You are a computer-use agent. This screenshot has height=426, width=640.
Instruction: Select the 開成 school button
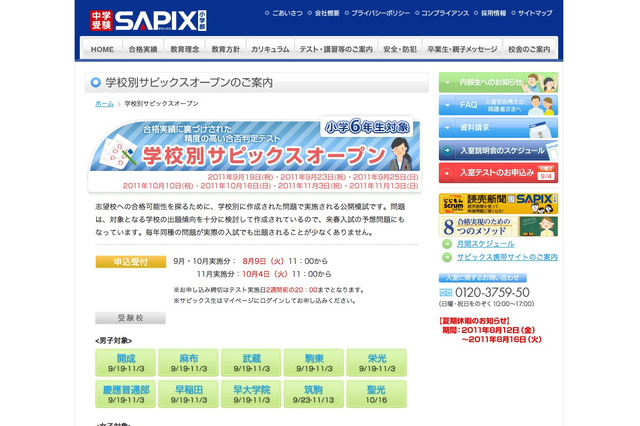126,363
